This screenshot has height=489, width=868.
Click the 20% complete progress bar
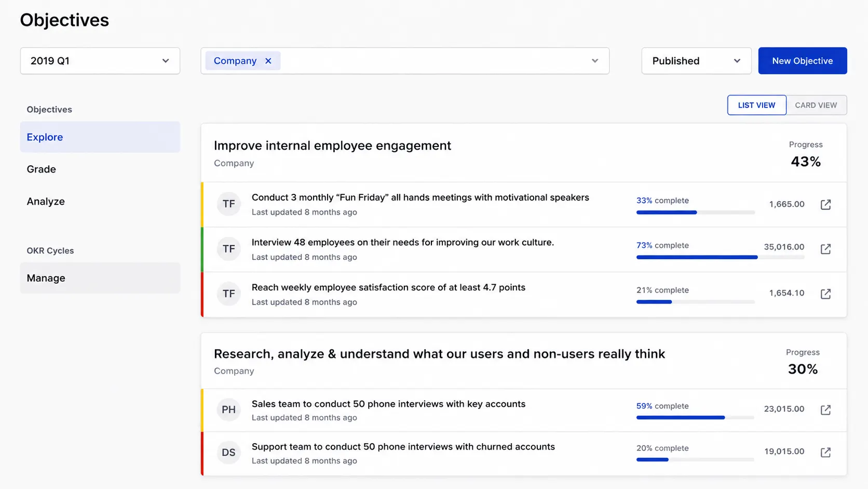tap(695, 460)
